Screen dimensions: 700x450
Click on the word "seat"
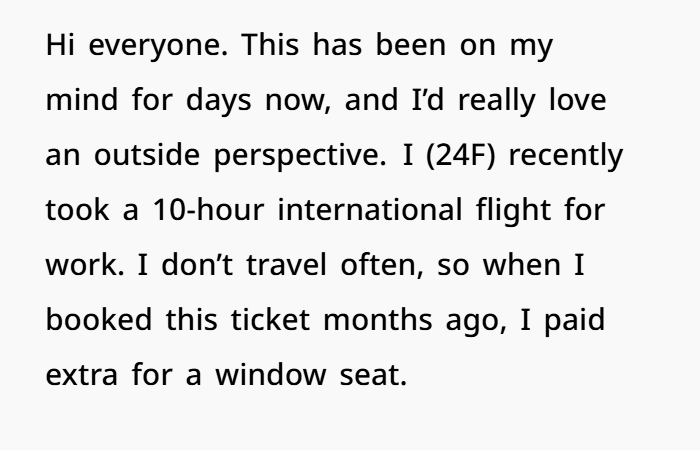[373, 375]
